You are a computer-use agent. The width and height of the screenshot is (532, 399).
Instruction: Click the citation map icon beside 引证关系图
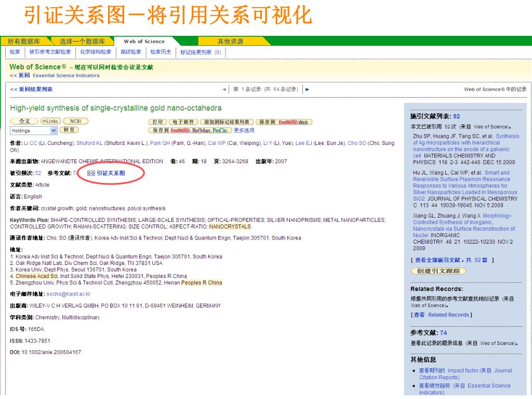pyautogui.click(x=91, y=174)
